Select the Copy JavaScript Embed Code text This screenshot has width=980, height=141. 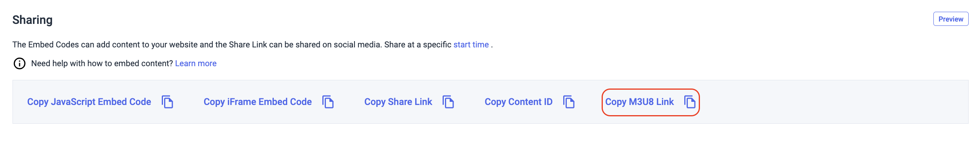pyautogui.click(x=89, y=102)
